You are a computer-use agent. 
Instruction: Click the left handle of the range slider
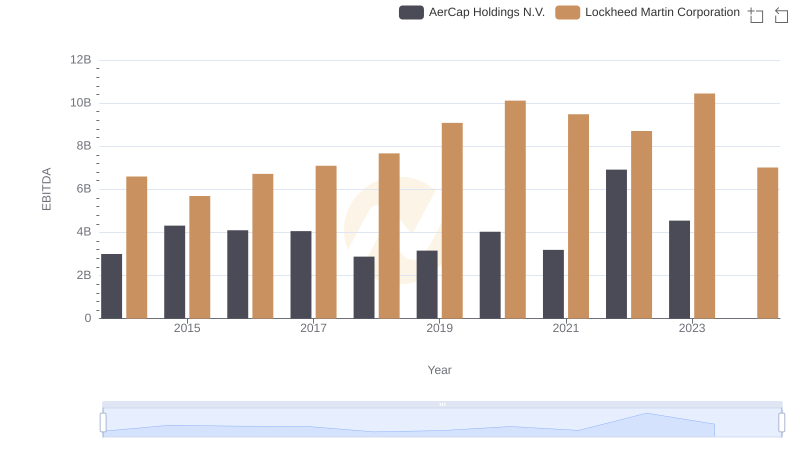coord(103,423)
